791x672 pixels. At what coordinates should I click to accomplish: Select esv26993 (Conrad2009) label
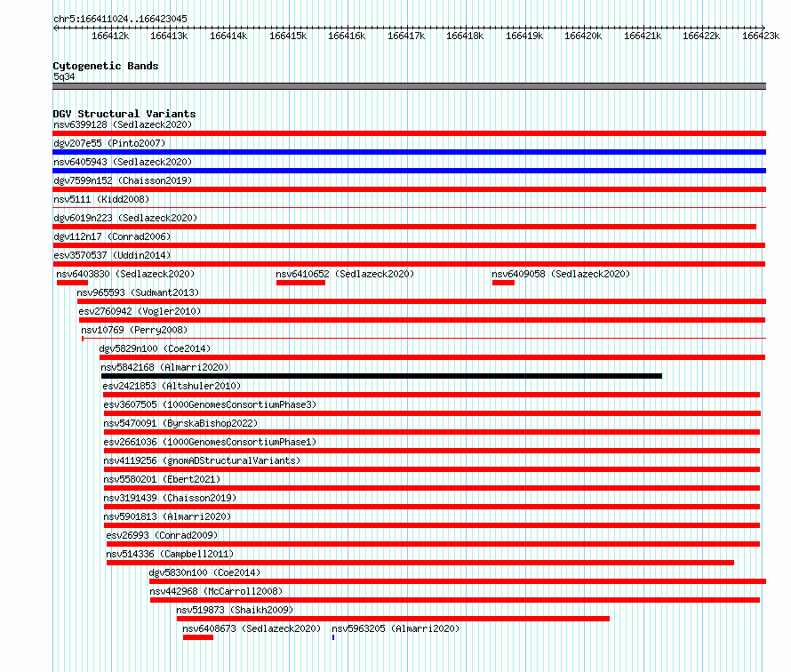click(162, 535)
